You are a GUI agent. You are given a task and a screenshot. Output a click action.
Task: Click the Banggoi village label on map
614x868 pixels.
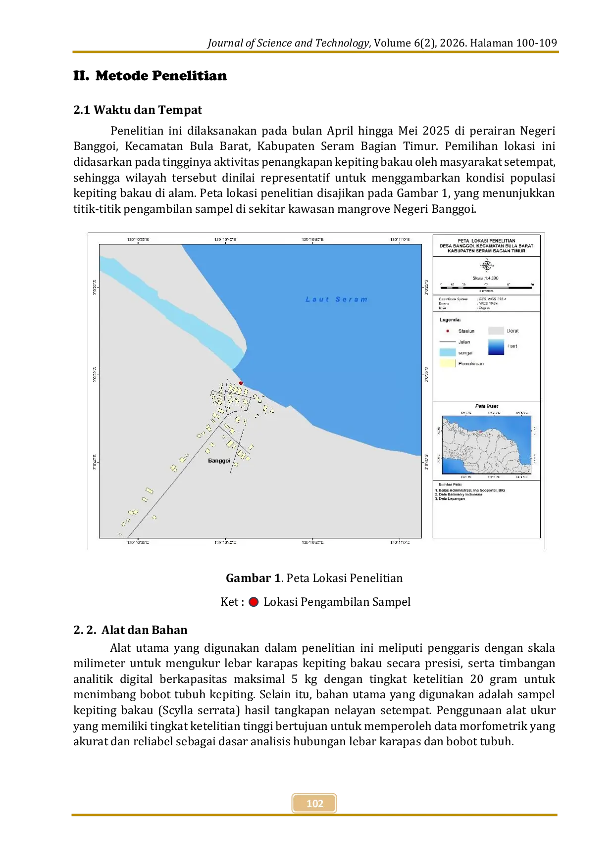click(x=219, y=461)
